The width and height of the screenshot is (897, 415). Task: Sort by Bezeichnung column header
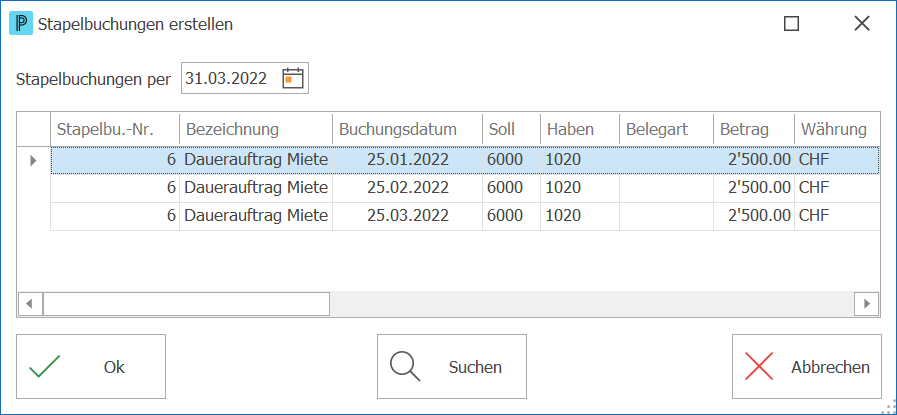coord(256,129)
